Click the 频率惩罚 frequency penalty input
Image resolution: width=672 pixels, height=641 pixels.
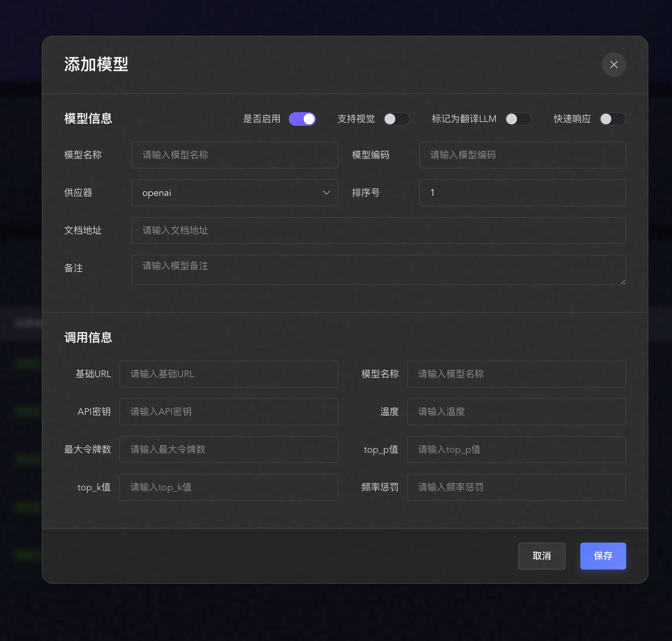[x=516, y=487]
